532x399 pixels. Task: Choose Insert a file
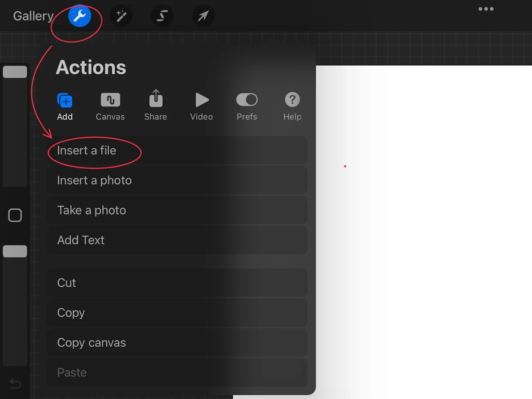[x=177, y=150]
